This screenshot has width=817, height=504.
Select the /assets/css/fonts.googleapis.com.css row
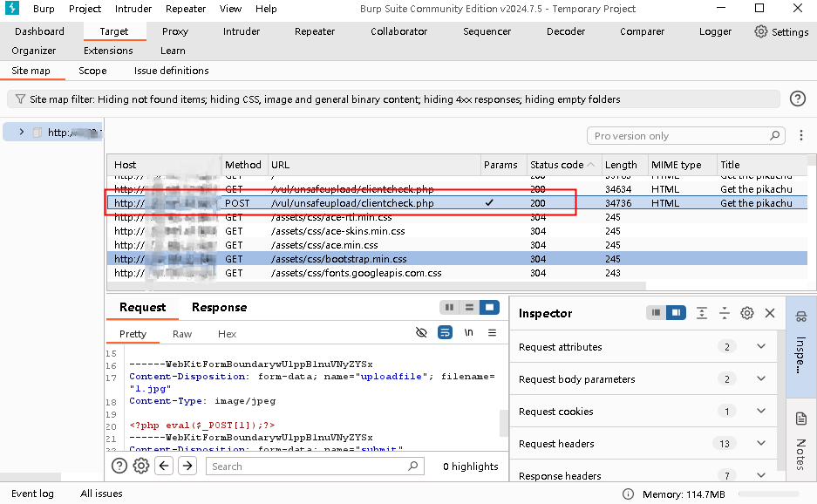(457, 273)
